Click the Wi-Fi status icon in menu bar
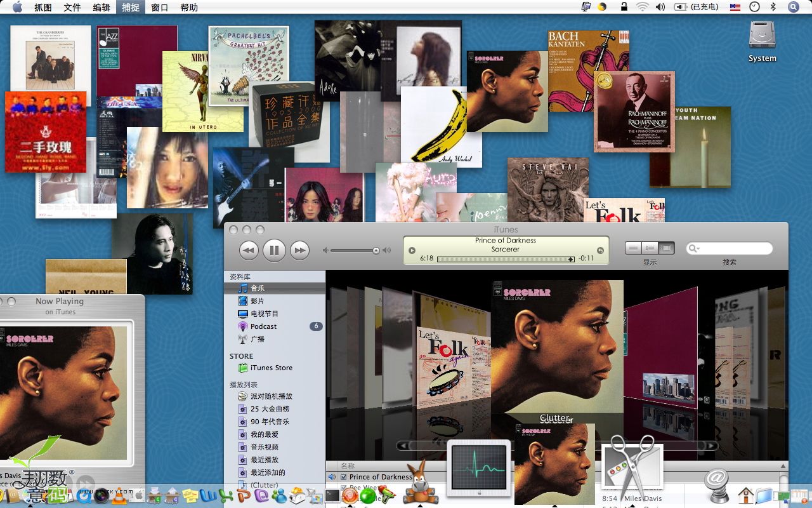The width and height of the screenshot is (812, 508). [643, 7]
